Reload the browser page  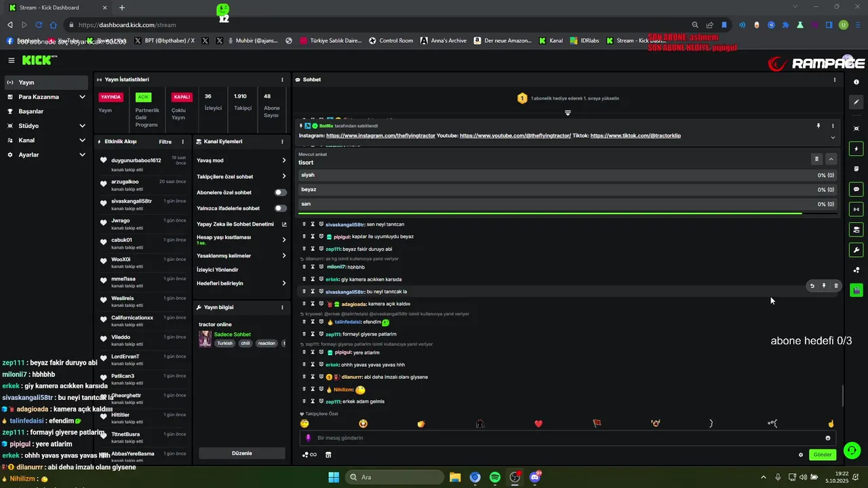(39, 25)
